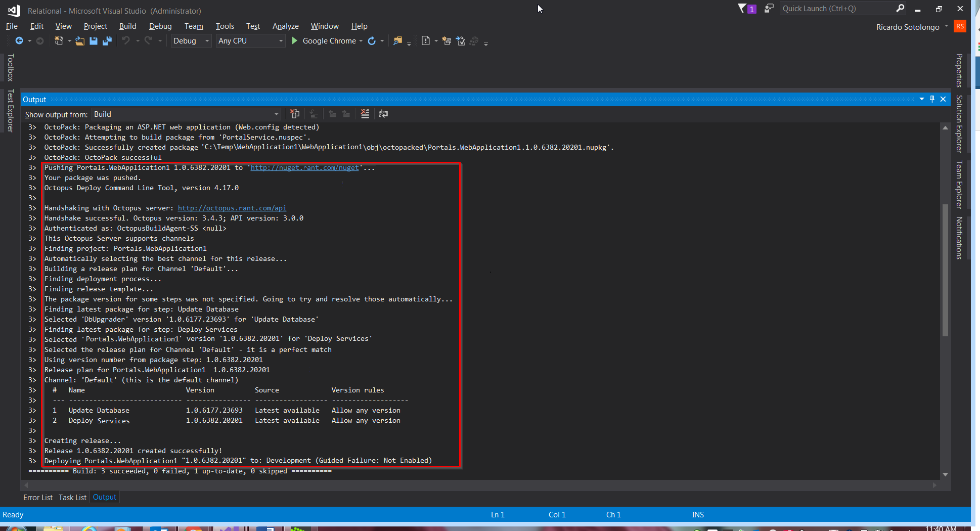Viewport: 980px width, 531px height.
Task: Toggle word wrap in Output window
Action: point(383,114)
